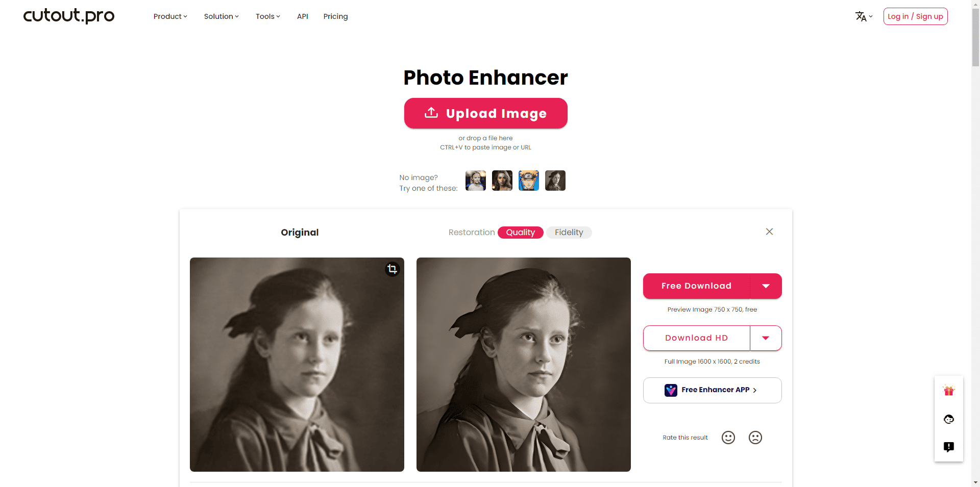Image resolution: width=980 pixels, height=487 pixels.
Task: Close the result panel with X
Action: point(770,232)
